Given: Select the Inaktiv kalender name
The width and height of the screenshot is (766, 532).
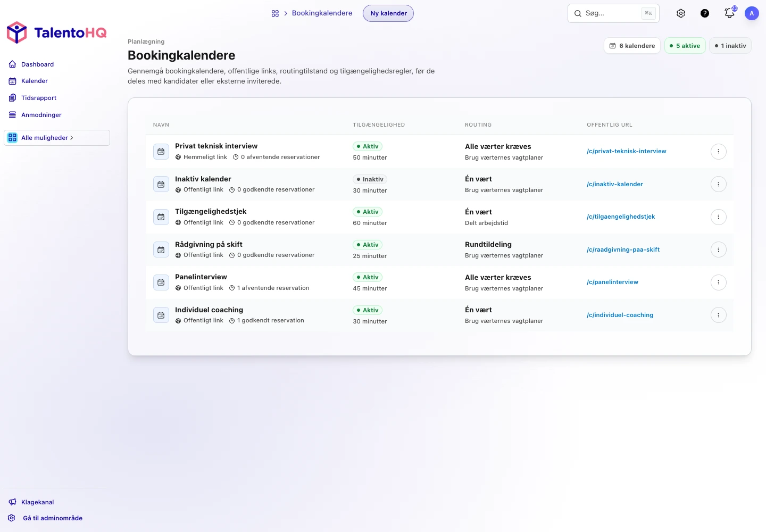Looking at the screenshot, I should (203, 179).
